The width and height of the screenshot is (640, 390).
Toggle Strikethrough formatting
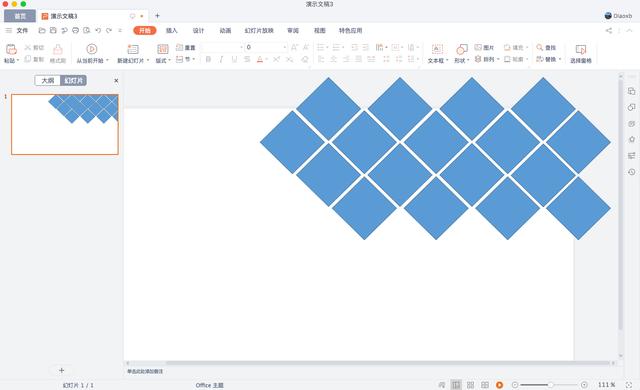coord(247,60)
